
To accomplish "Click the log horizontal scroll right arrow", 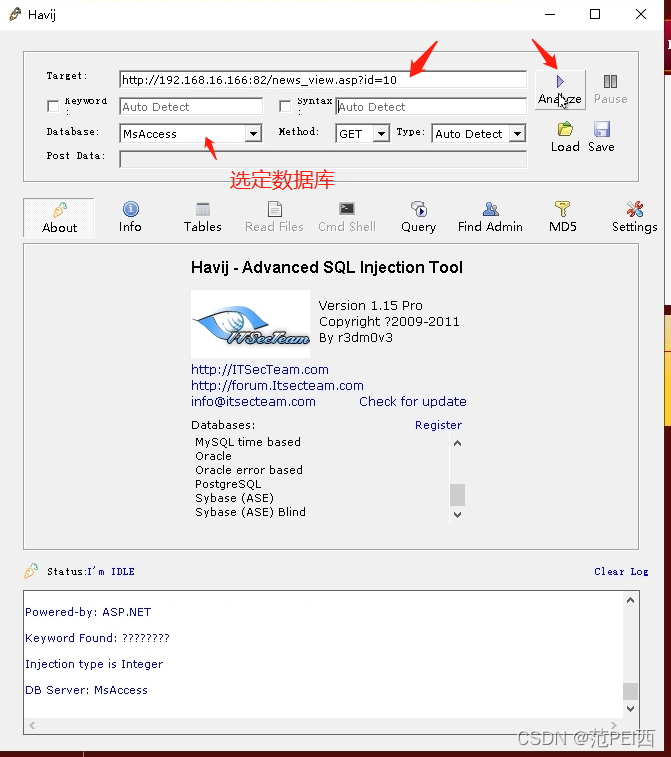I will pyautogui.click(x=614, y=725).
